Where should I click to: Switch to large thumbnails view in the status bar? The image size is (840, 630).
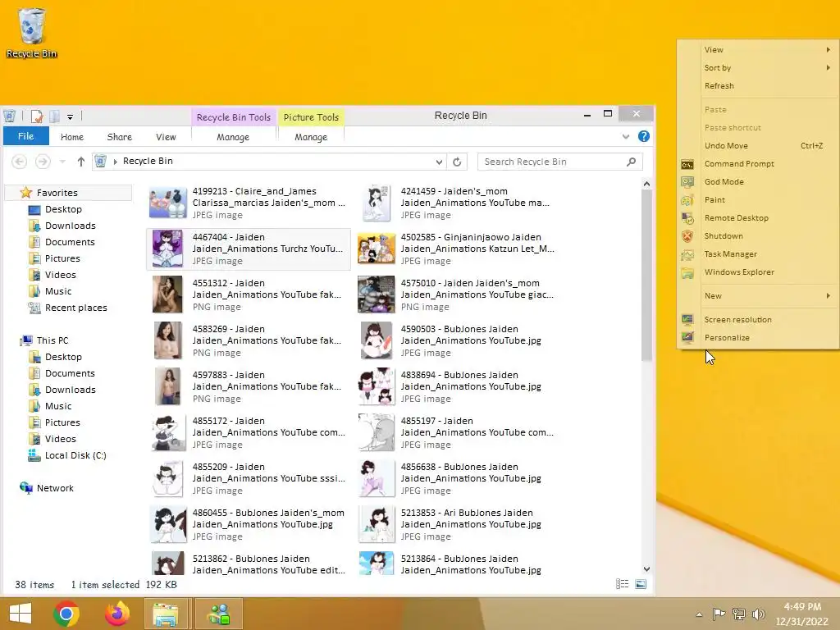click(641, 584)
